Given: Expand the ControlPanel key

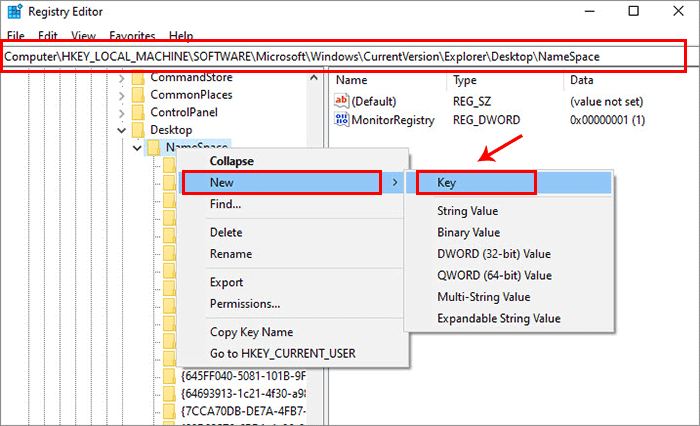Looking at the screenshot, I should tap(121, 113).
